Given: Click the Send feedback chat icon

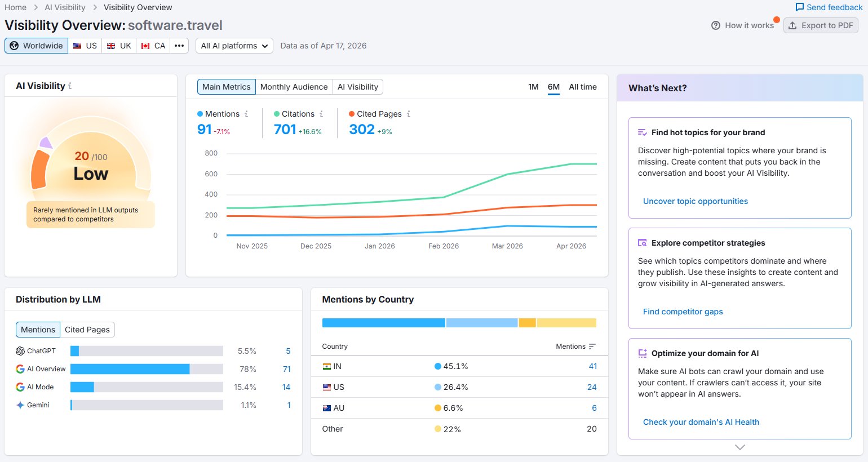Looking at the screenshot, I should pos(799,7).
